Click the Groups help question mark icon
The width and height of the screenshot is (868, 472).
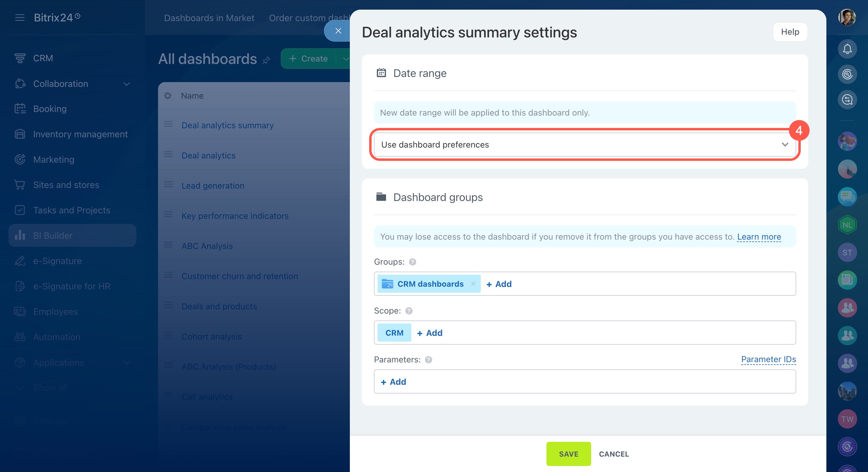point(412,262)
